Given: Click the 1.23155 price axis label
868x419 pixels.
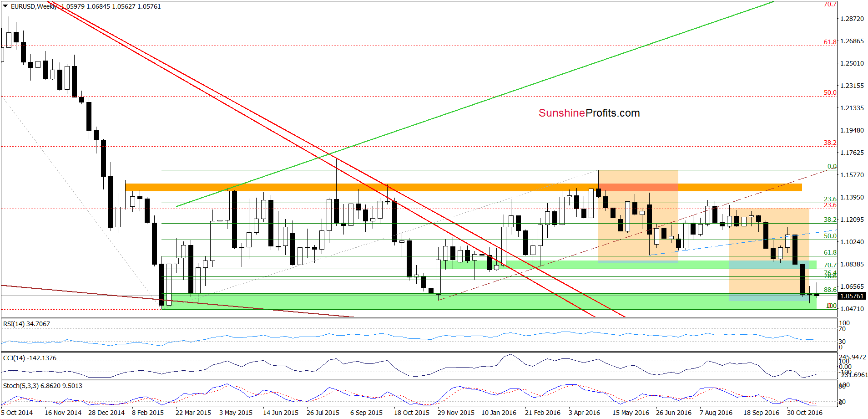Looking at the screenshot, I should tap(852, 86).
